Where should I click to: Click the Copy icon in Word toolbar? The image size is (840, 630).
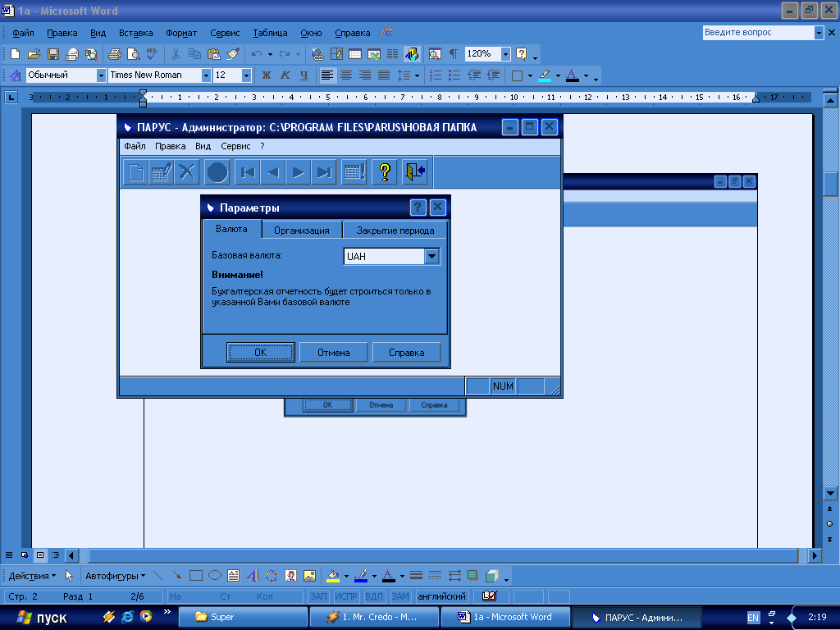click(x=194, y=53)
